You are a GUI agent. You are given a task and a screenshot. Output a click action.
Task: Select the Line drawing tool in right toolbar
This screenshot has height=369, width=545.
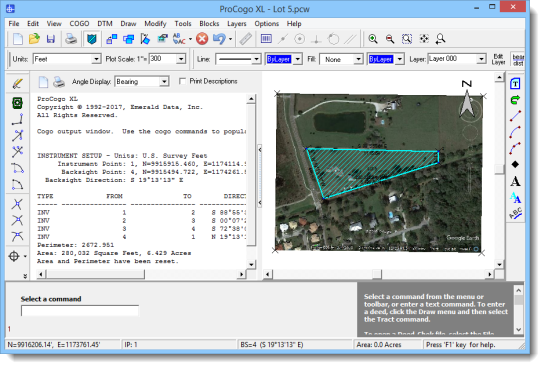pos(515,116)
